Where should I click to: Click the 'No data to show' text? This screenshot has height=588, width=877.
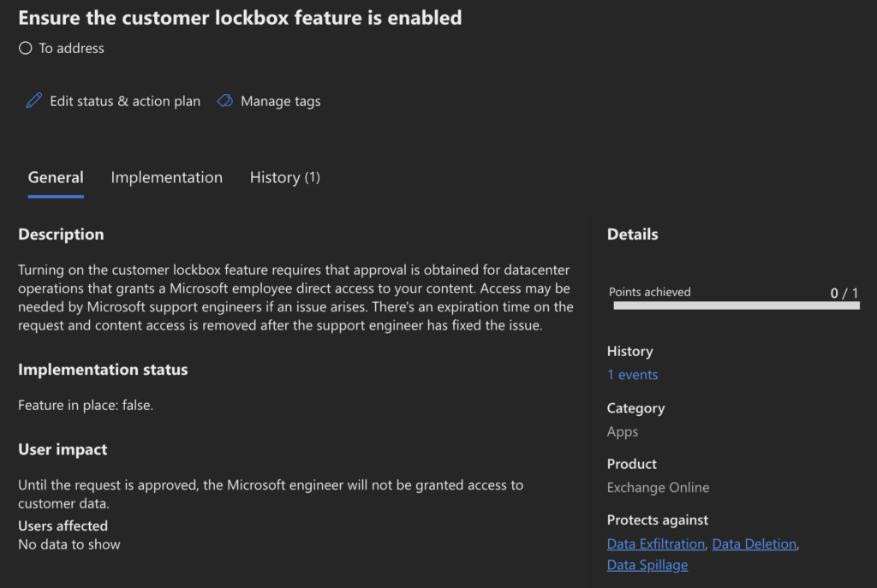point(69,544)
